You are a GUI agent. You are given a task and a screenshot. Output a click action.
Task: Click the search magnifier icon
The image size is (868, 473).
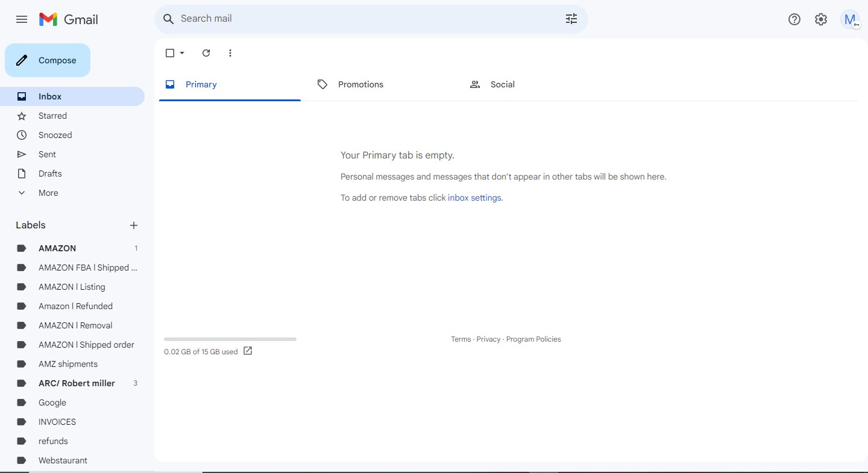(x=169, y=19)
